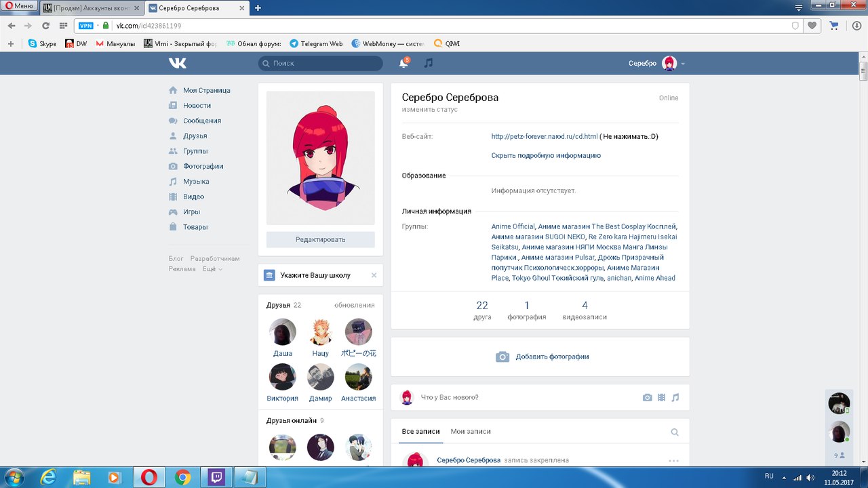Attach video via film icon in post box
Screen dimensions: 868x488
click(x=661, y=397)
